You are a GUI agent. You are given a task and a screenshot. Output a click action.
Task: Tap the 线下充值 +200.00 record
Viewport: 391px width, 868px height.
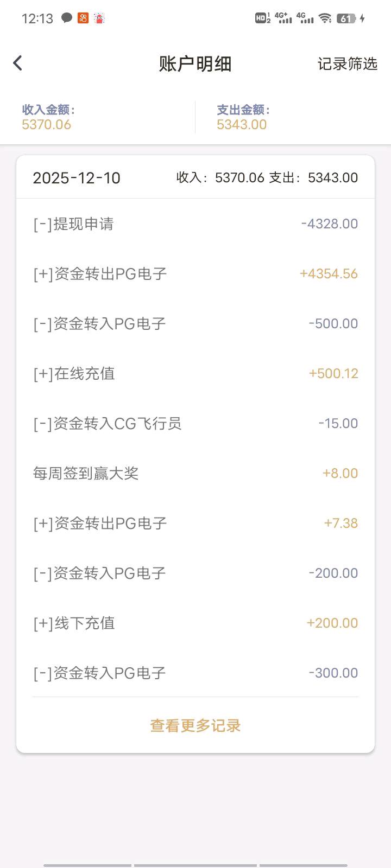195,623
